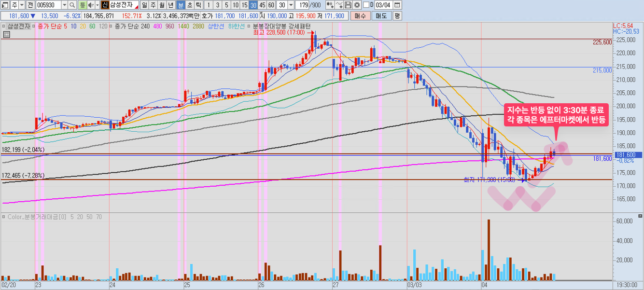
Task: Click the 호가 label in quote bar
Action: click(207, 16)
